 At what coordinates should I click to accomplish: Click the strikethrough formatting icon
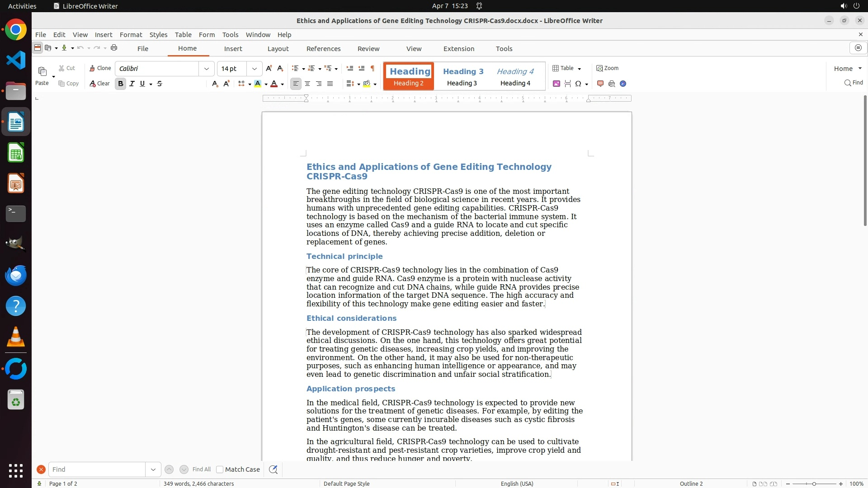click(160, 84)
